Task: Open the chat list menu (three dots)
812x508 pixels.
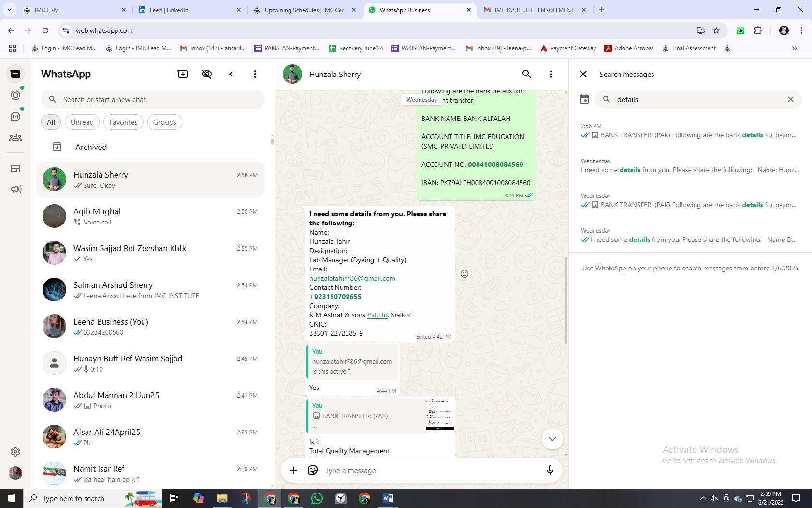Action: pos(255,74)
